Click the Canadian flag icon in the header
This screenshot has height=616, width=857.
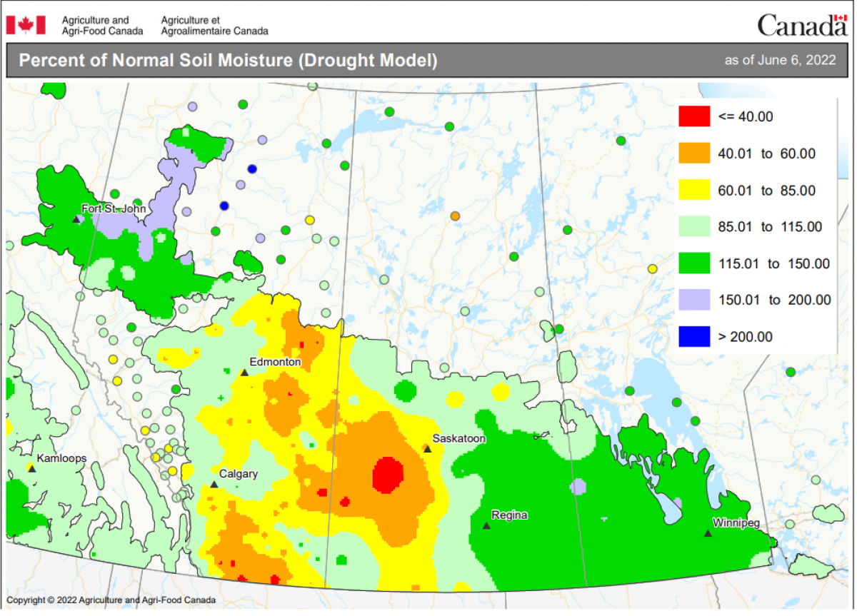point(26,25)
